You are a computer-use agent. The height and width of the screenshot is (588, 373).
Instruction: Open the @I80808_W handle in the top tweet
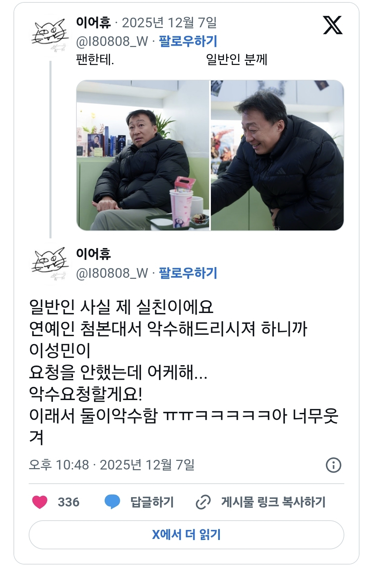click(112, 41)
